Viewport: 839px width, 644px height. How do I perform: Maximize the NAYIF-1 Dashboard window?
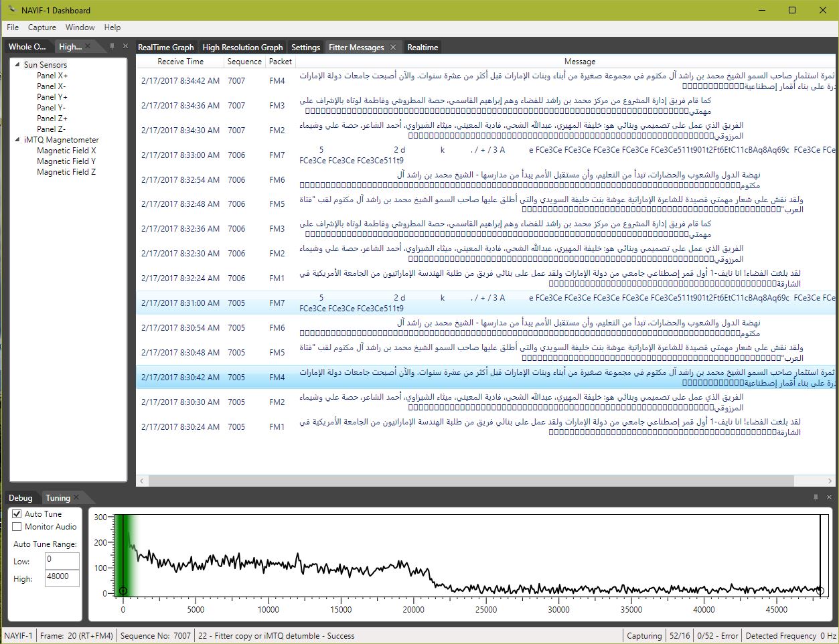(792, 10)
